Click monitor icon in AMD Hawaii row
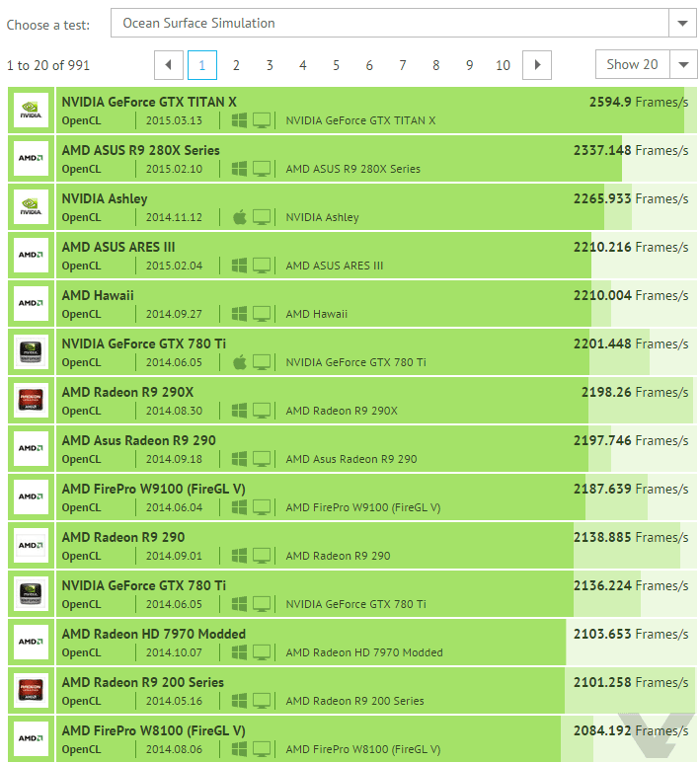 [262, 314]
